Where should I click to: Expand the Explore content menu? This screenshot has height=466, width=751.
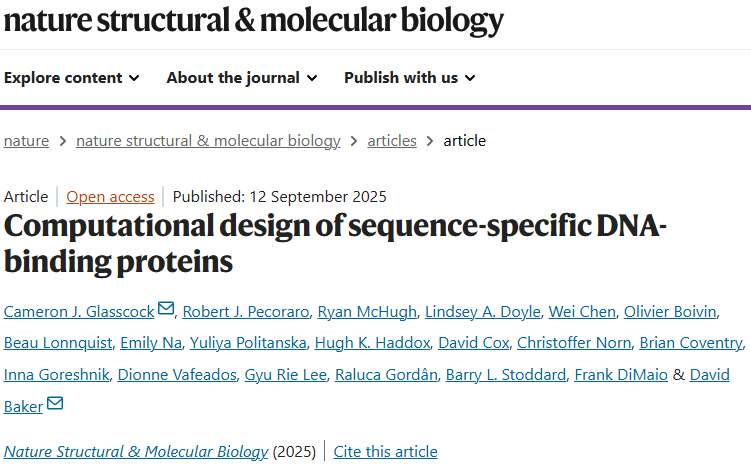72,78
